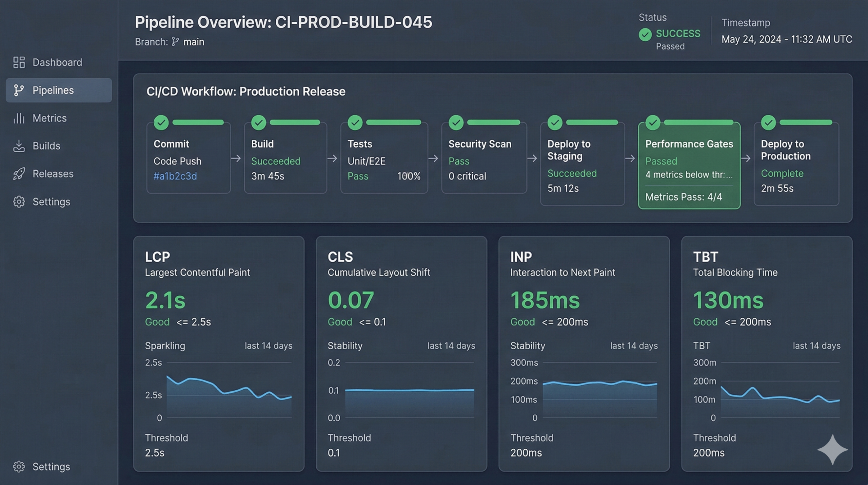Open the Settings item at sidebar bottom
Image resolution: width=868 pixels, height=485 pixels.
(x=51, y=467)
